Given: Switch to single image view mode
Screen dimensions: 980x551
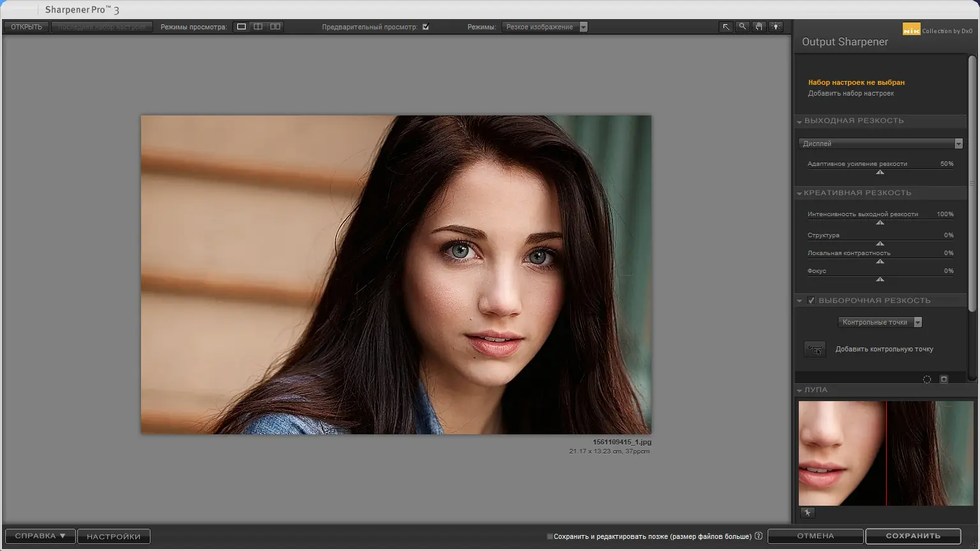Looking at the screenshot, I should (x=241, y=27).
